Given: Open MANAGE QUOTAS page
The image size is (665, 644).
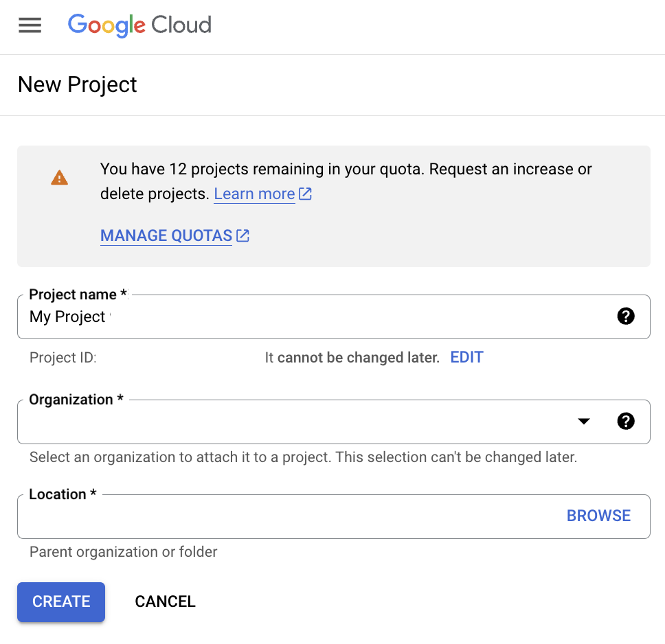Looking at the screenshot, I should point(166,235).
